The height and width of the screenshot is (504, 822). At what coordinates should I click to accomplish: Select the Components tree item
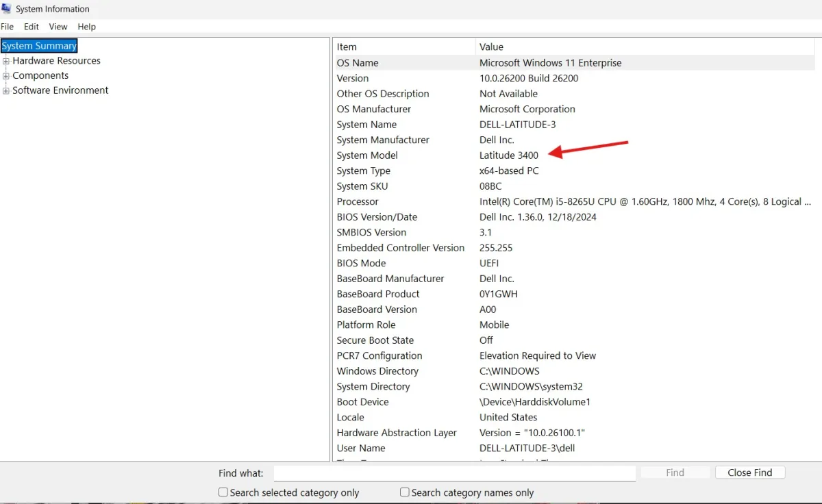point(40,75)
